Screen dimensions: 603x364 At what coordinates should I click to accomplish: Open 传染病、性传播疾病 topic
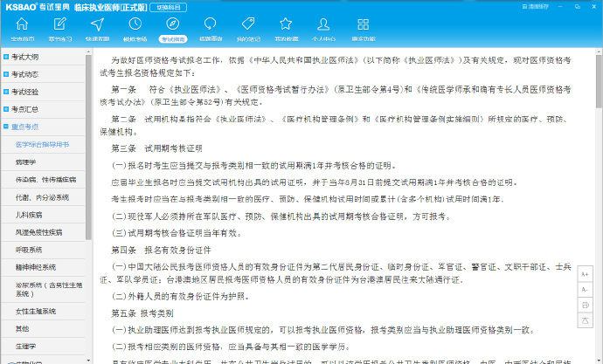tap(43, 179)
